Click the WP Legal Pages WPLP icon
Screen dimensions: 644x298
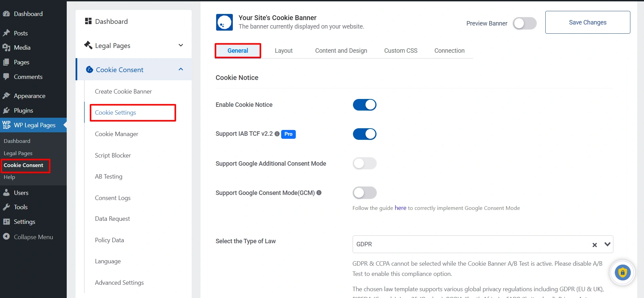pos(6,125)
